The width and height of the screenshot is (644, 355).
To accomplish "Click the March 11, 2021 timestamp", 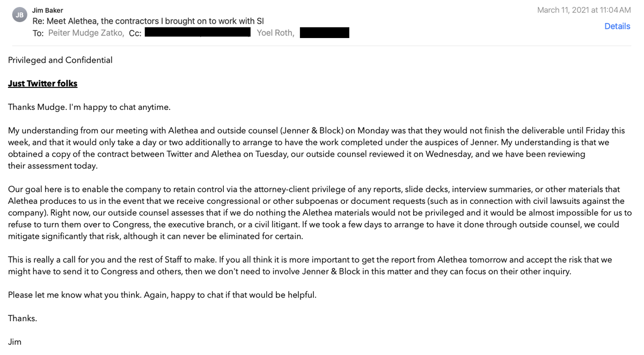I will click(x=584, y=10).
